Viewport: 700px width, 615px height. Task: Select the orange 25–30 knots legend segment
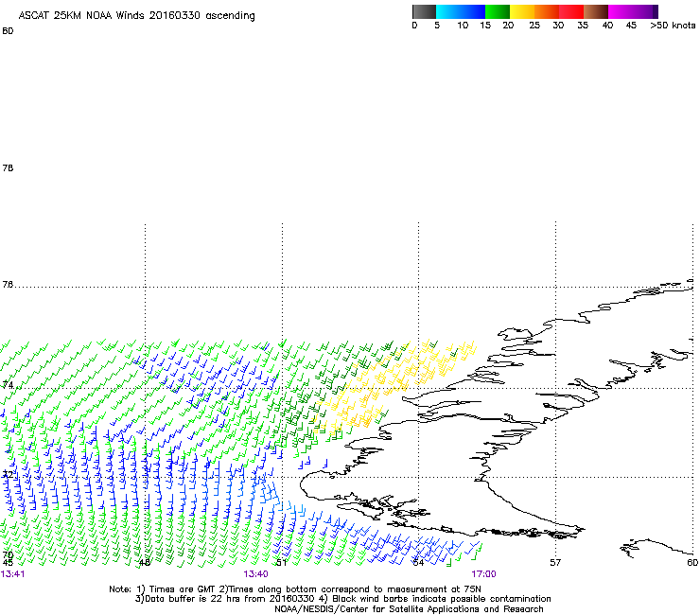click(547, 11)
